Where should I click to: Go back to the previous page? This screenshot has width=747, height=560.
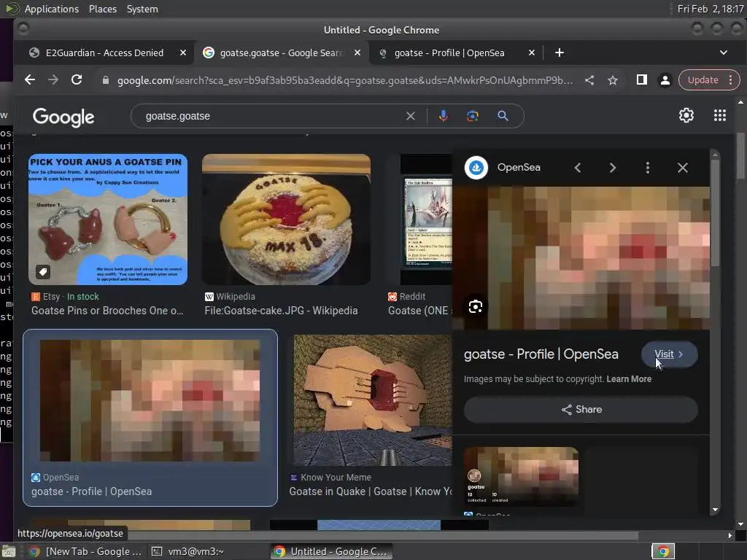click(29, 80)
